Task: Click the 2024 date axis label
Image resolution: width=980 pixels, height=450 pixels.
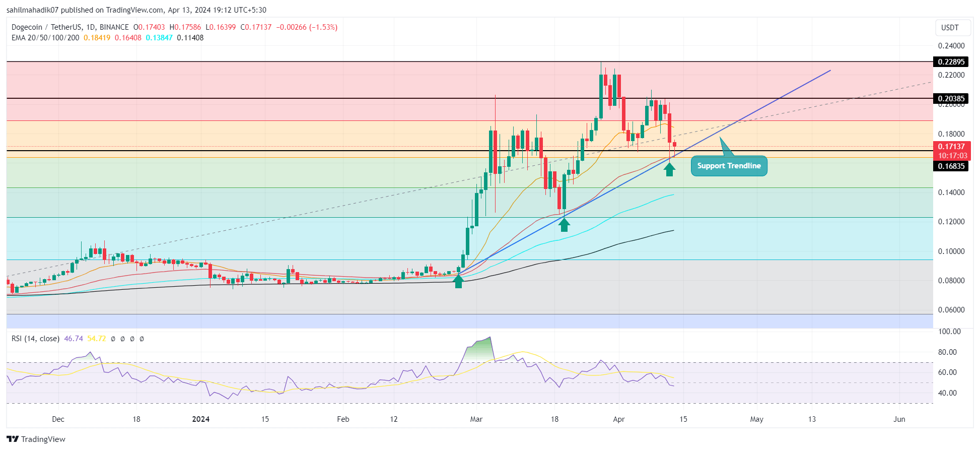Action: pos(201,419)
